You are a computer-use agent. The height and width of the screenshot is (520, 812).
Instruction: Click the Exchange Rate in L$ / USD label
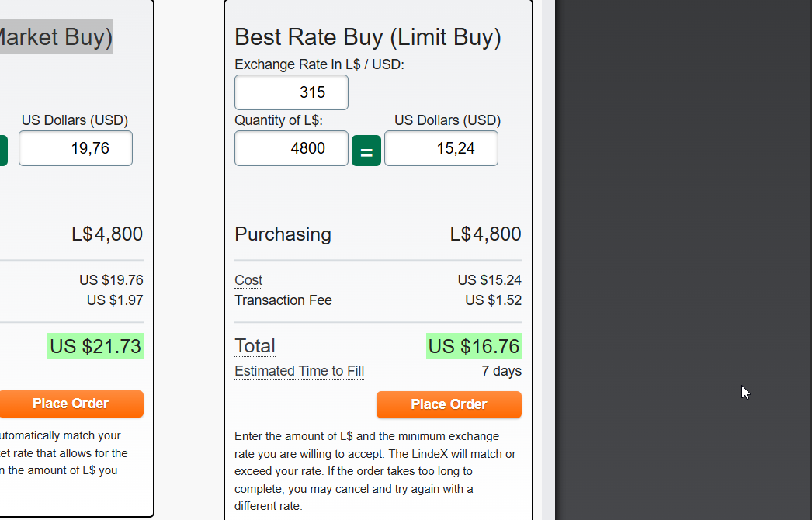(319, 64)
